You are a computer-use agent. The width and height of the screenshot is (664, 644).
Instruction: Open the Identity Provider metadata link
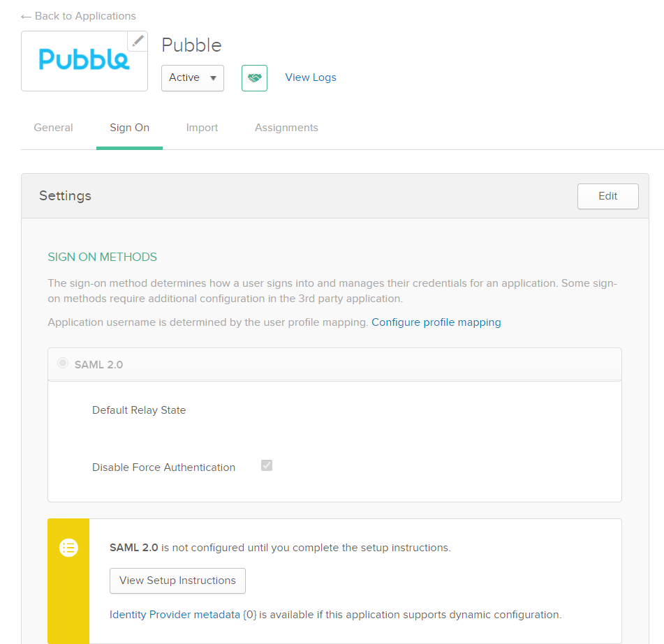(x=175, y=615)
